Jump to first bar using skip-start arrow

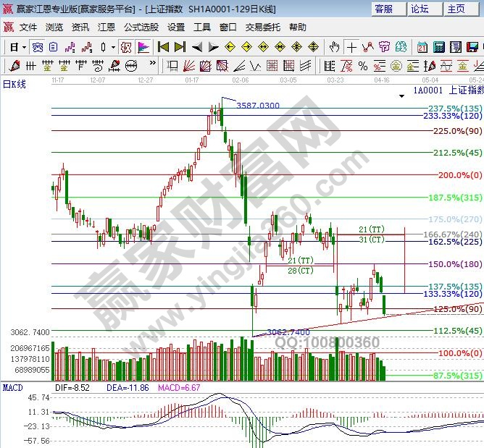pyautogui.click(x=163, y=47)
